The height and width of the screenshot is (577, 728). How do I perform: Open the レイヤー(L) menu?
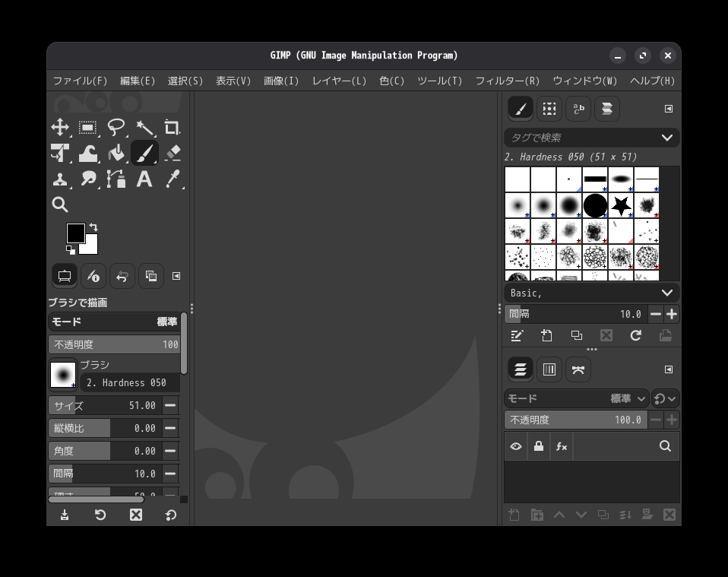click(x=339, y=81)
